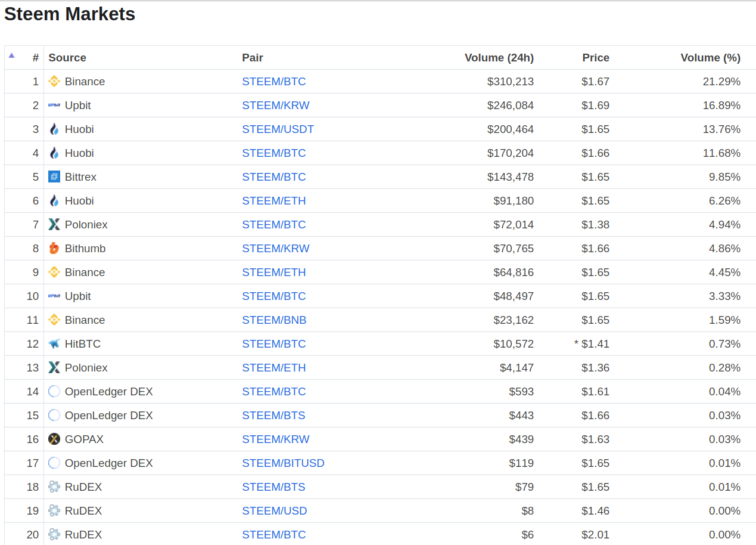Select the $4,147 volume cell

[x=517, y=368]
